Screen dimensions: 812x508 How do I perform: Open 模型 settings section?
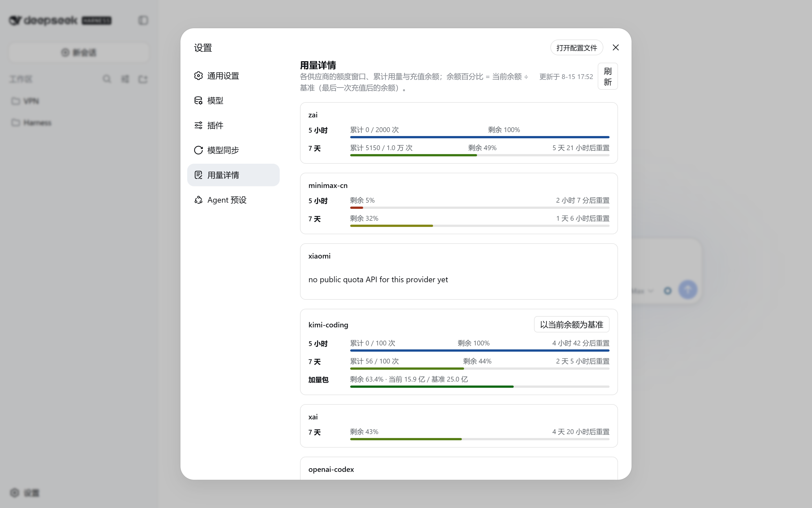point(233,100)
